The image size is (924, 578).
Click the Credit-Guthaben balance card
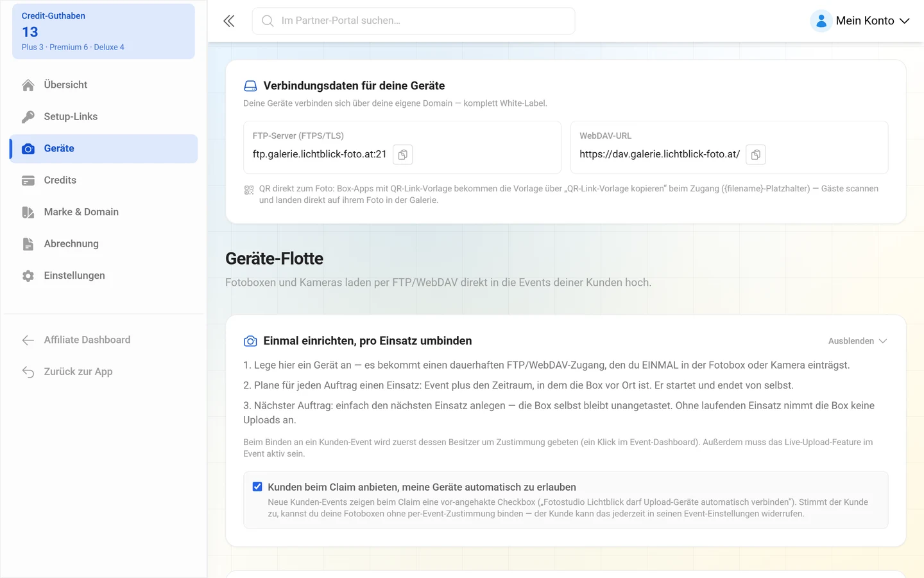coord(103,31)
